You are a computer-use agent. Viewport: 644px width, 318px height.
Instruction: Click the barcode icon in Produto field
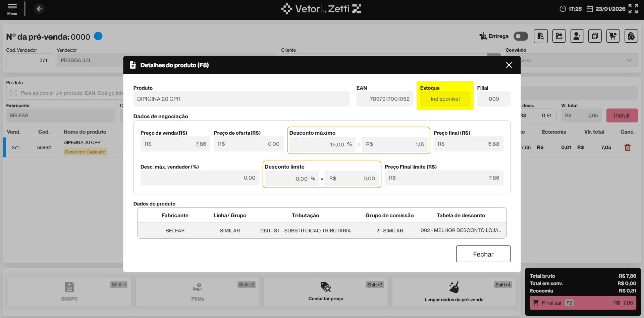click(13, 93)
